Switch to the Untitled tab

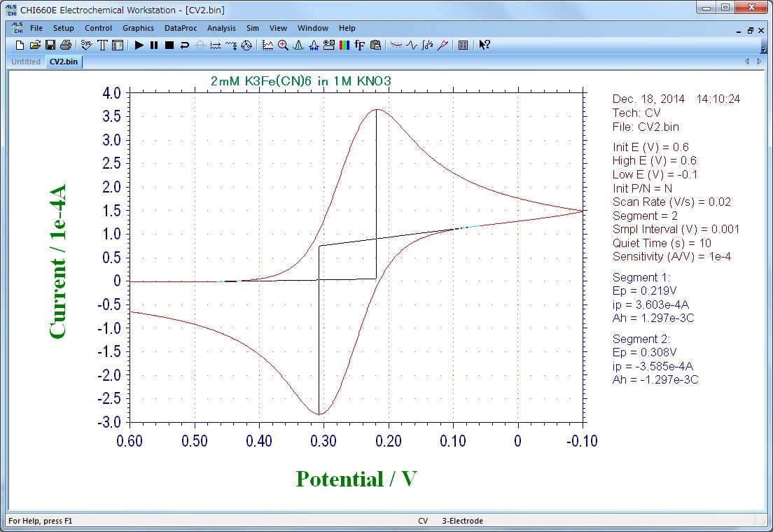[x=26, y=62]
